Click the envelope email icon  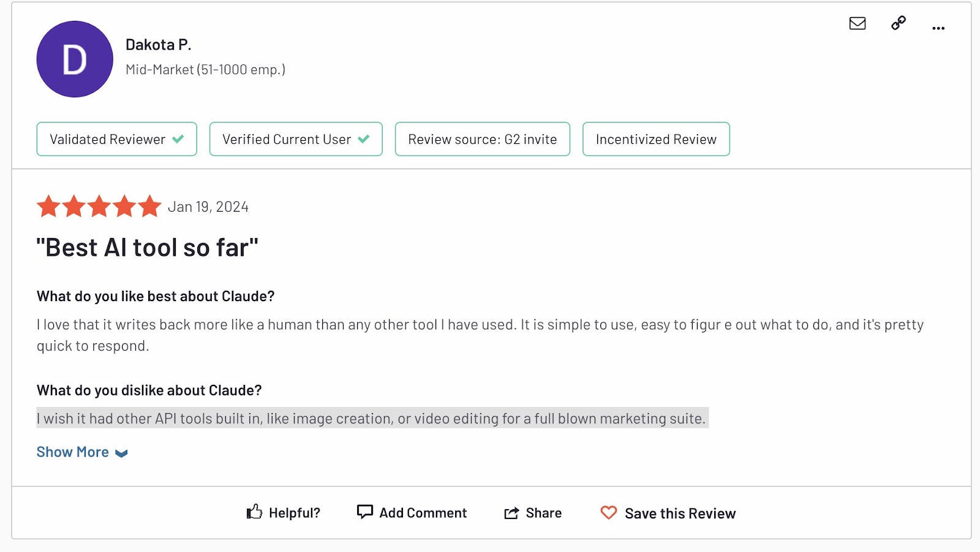coord(858,23)
